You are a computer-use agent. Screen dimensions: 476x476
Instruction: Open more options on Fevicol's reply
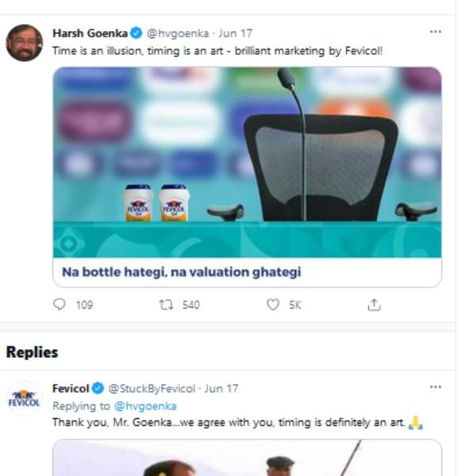tap(435, 387)
